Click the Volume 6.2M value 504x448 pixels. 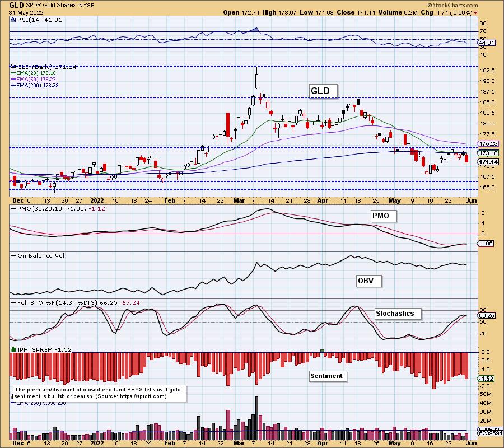tap(398, 12)
